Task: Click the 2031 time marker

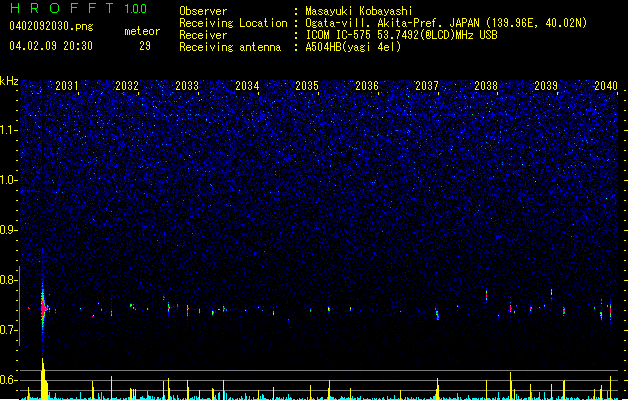Action: tap(67, 85)
